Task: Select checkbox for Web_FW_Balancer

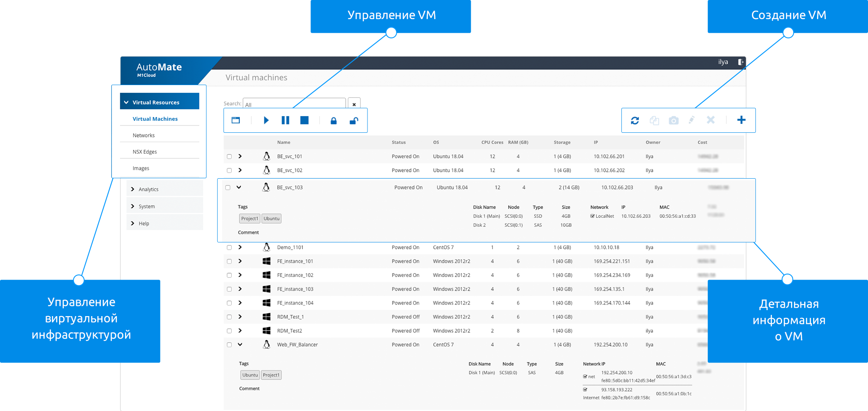Action: (x=229, y=345)
